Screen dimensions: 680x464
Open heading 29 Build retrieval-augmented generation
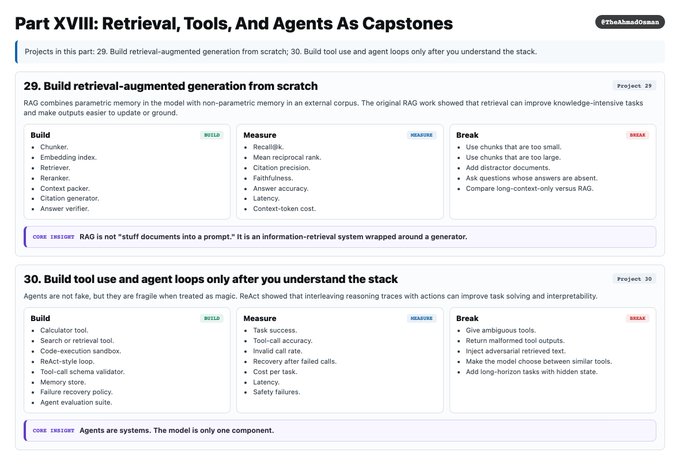pyautogui.click(x=170, y=86)
